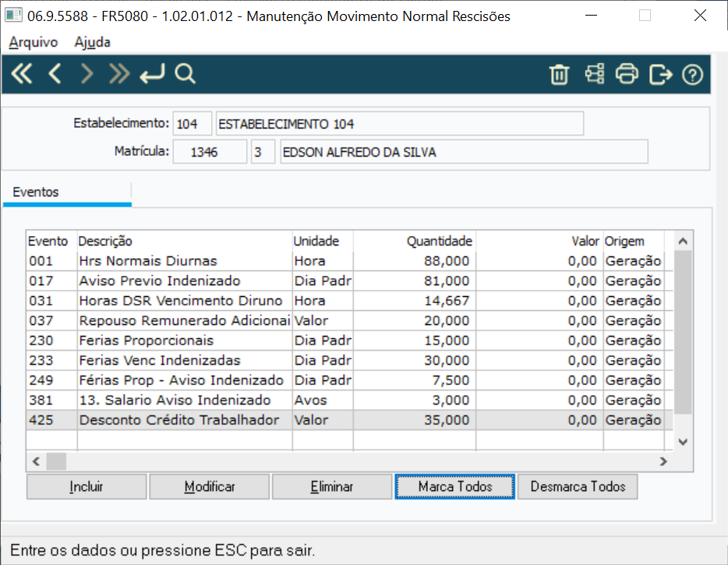The image size is (728, 565).
Task: Click quantity cell 7,500
Action: point(415,380)
